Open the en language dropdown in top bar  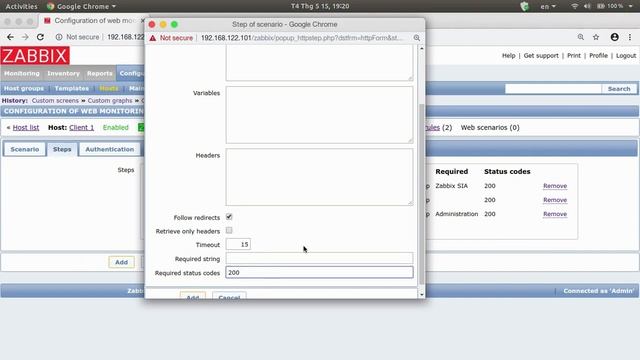548,6
